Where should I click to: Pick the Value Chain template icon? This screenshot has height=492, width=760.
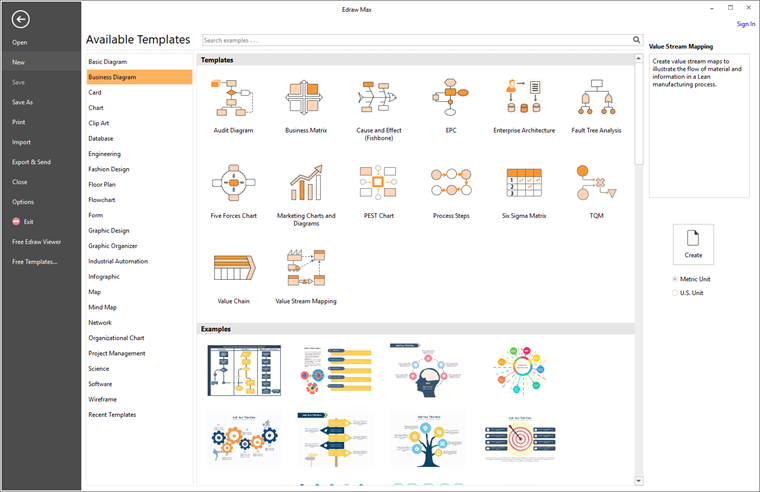235,268
